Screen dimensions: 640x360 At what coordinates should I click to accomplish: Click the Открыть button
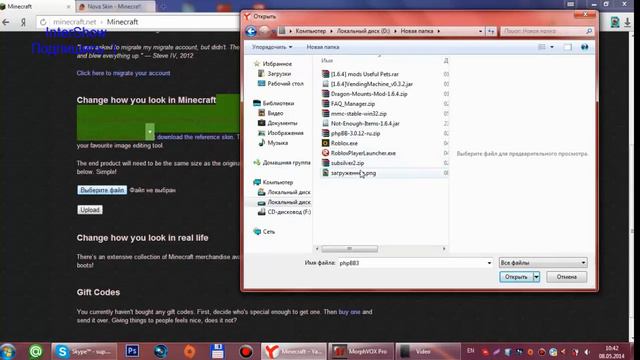[516, 277]
